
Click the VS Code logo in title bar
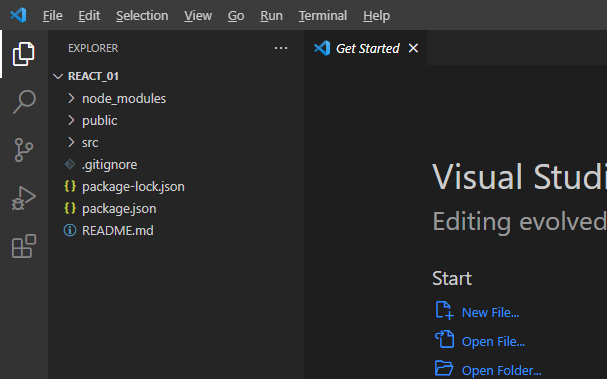pyautogui.click(x=18, y=15)
